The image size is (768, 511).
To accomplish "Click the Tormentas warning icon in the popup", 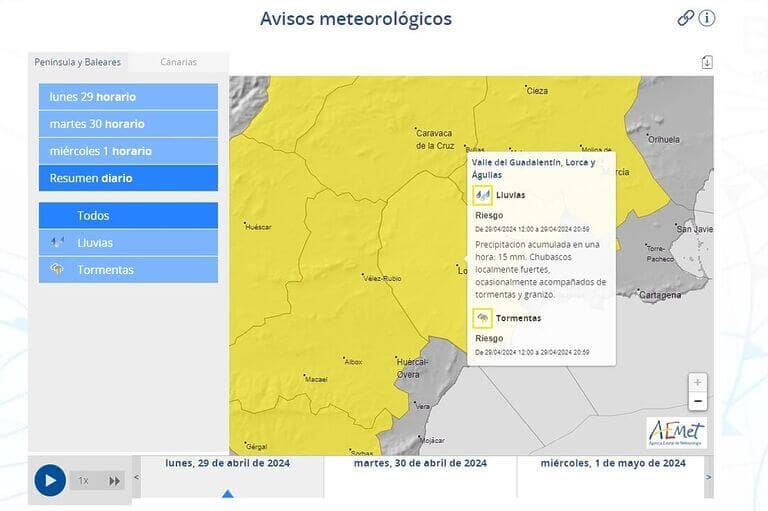I will 482,318.
